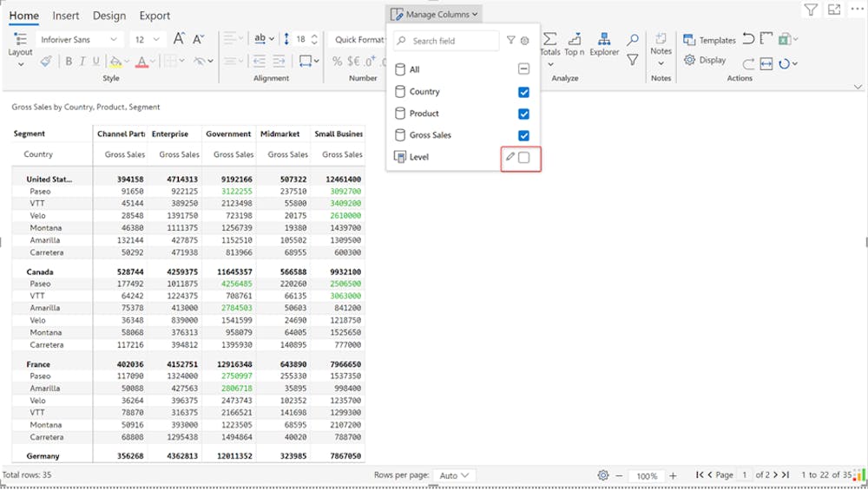Viewport: 868px width, 490px height.
Task: Enable the Level column checkbox
Action: point(523,157)
